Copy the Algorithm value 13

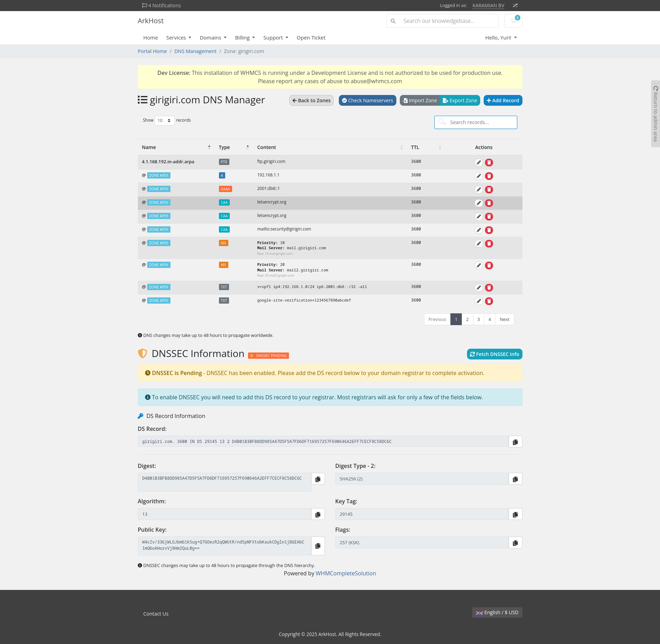(x=318, y=514)
